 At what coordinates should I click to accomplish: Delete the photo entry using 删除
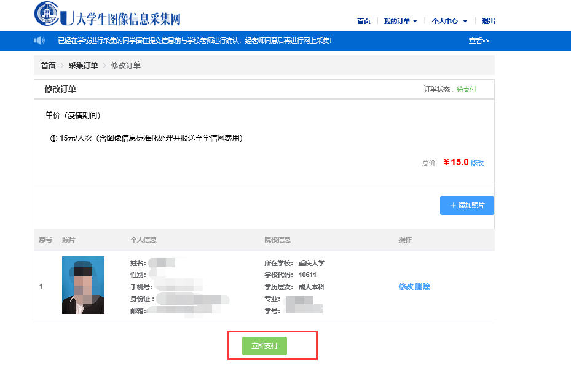pyautogui.click(x=423, y=287)
